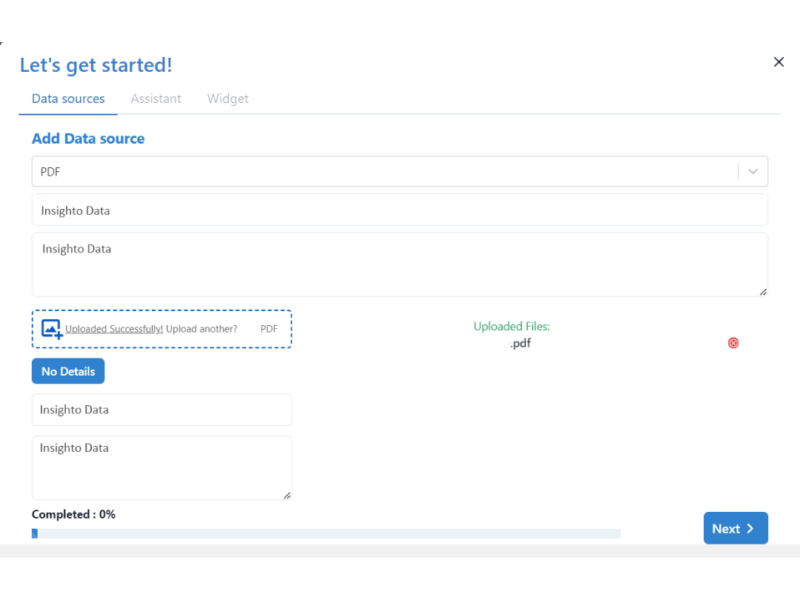Proceed with the Next button
This screenshot has height=600, width=800.
pos(735,529)
